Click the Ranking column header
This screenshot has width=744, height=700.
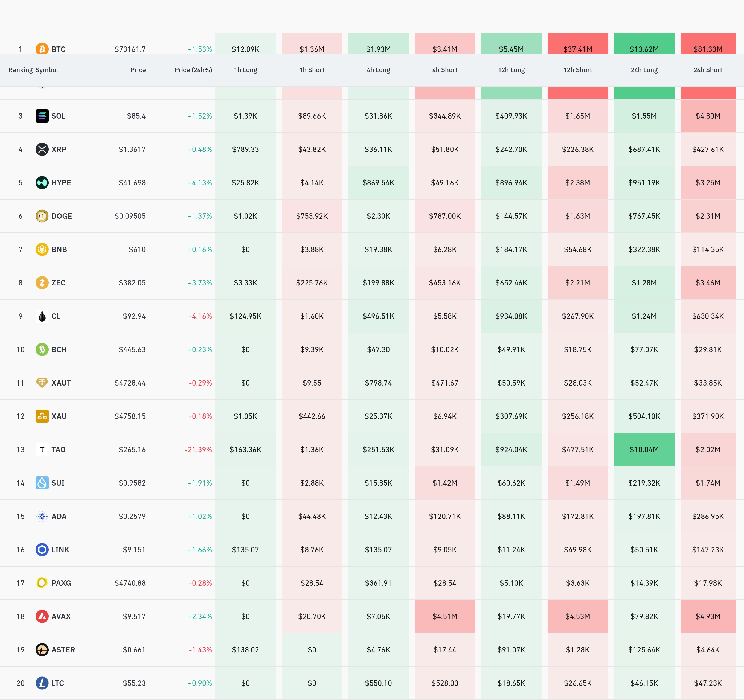point(20,70)
